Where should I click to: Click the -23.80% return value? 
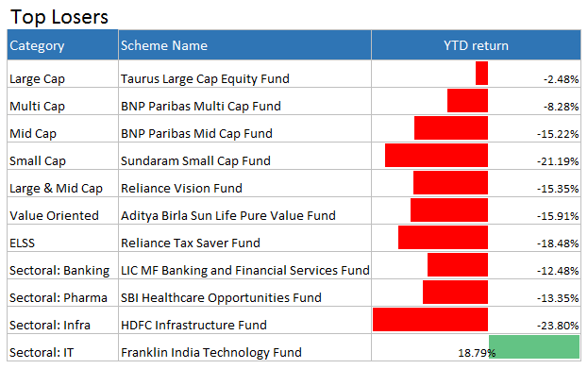558,326
